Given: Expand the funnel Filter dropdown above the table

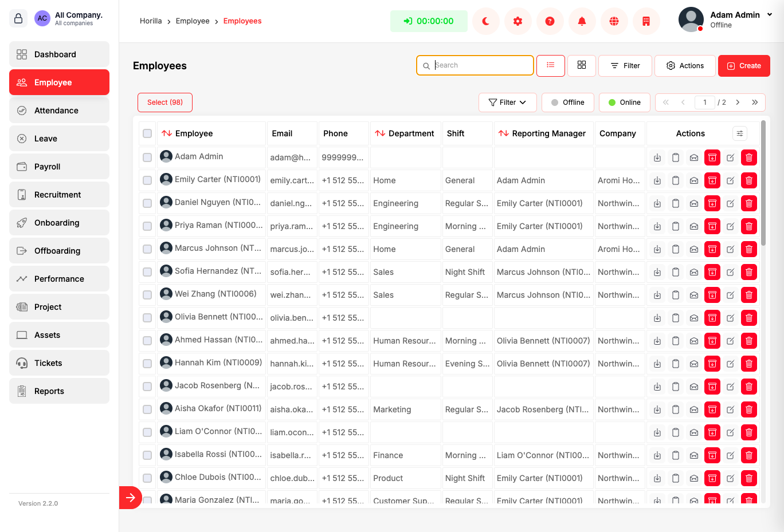Looking at the screenshot, I should pos(508,103).
